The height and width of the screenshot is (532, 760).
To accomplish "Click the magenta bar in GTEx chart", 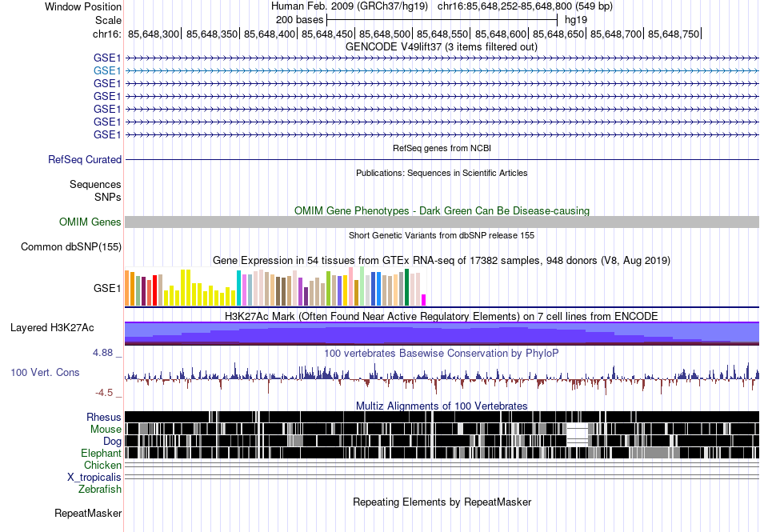I will 424,300.
